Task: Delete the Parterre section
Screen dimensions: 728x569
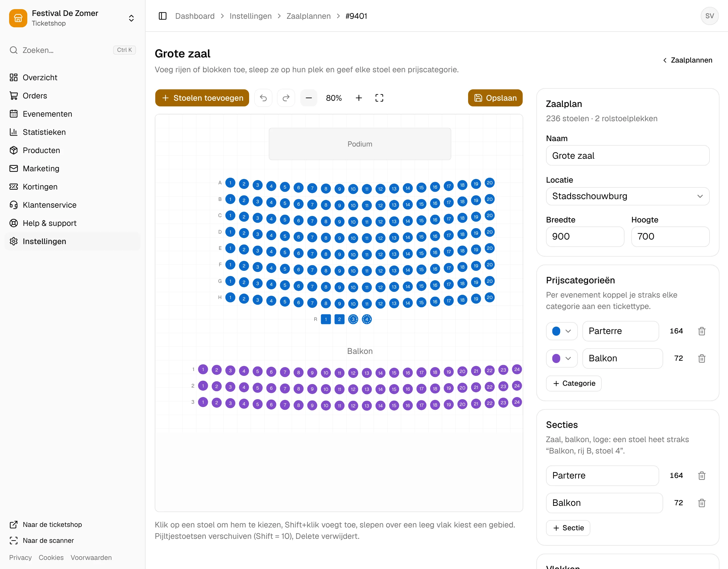Action: pos(702,475)
